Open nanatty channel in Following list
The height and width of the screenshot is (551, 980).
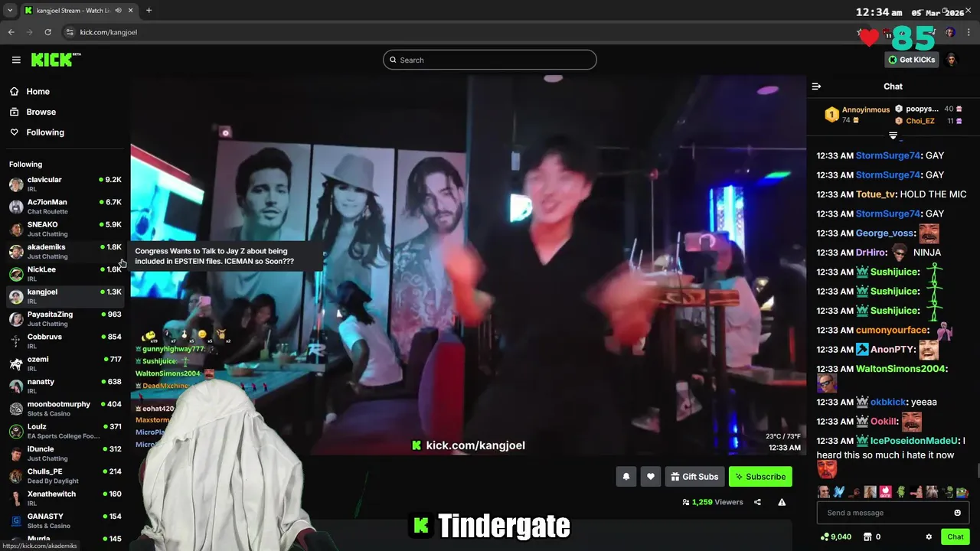[x=65, y=386]
